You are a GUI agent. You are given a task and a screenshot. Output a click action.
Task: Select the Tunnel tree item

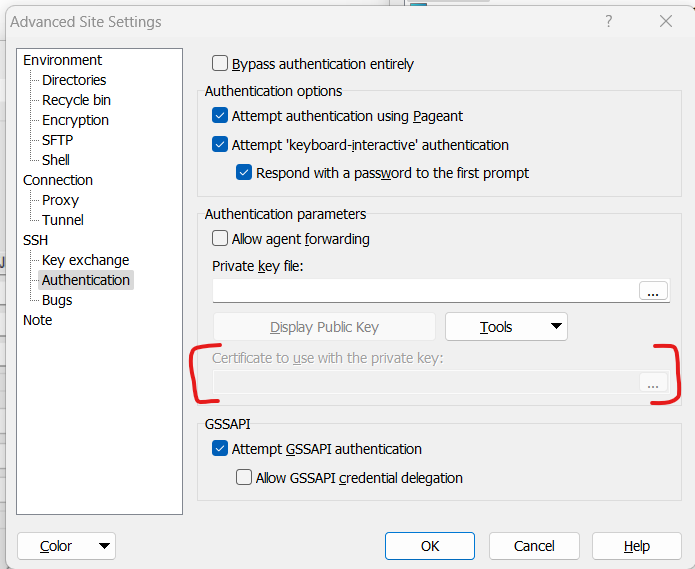tap(62, 220)
